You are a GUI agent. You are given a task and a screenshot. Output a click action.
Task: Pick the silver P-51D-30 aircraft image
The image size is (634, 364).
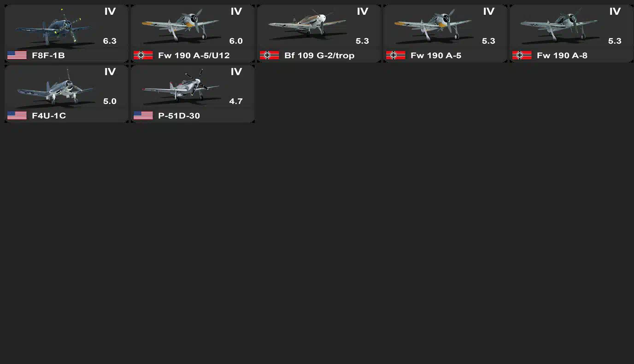pos(181,87)
